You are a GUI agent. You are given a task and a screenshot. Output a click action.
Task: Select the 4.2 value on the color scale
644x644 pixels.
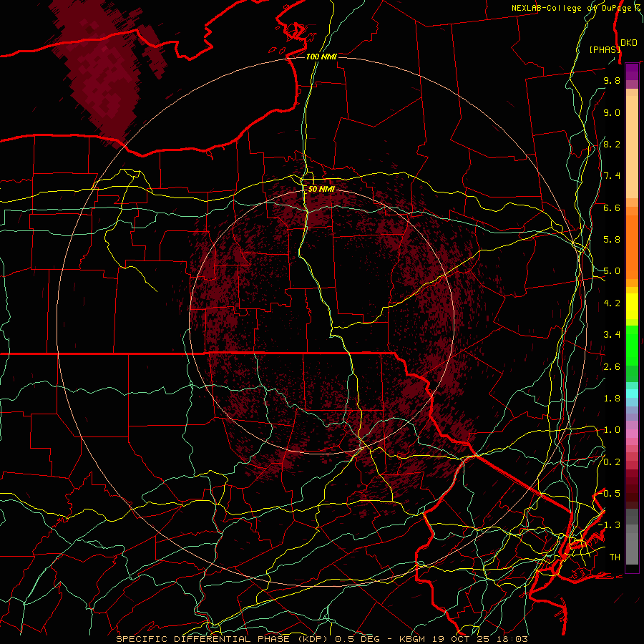coord(612,303)
